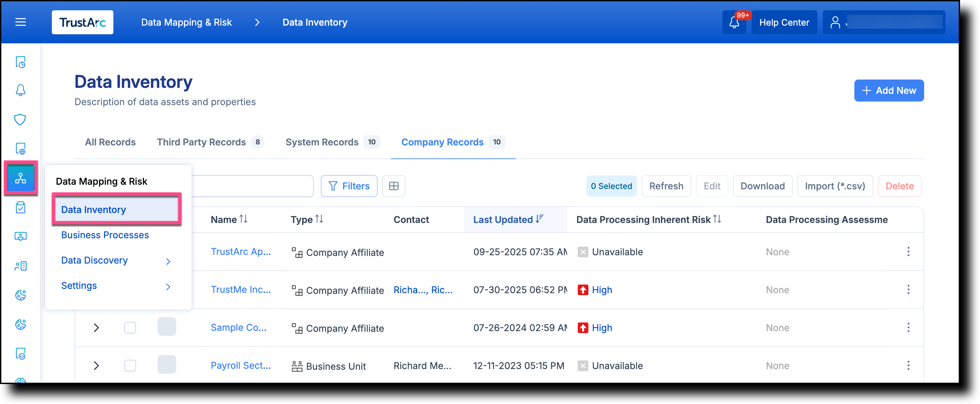Check the Sample Co... row checkbox
This screenshot has height=404, width=980.
pyautogui.click(x=130, y=328)
